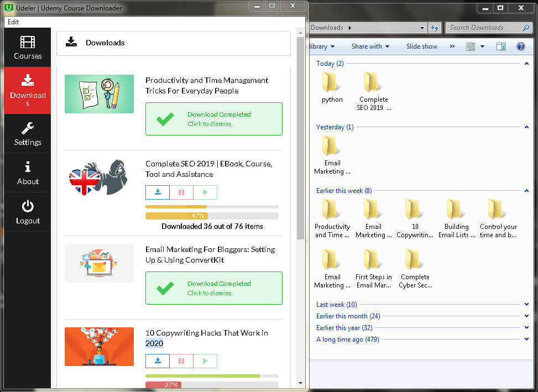Expand the Last week group in Explorer
This screenshot has height=392, width=538.
point(526,304)
